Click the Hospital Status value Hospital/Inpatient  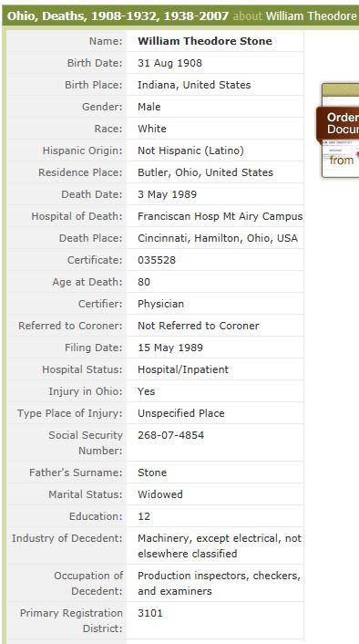point(183,369)
